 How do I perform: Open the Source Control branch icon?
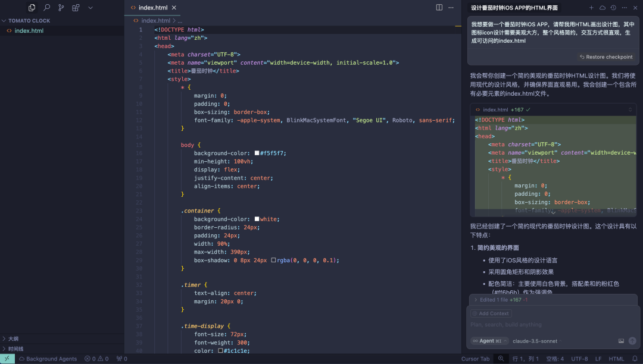pyautogui.click(x=61, y=7)
